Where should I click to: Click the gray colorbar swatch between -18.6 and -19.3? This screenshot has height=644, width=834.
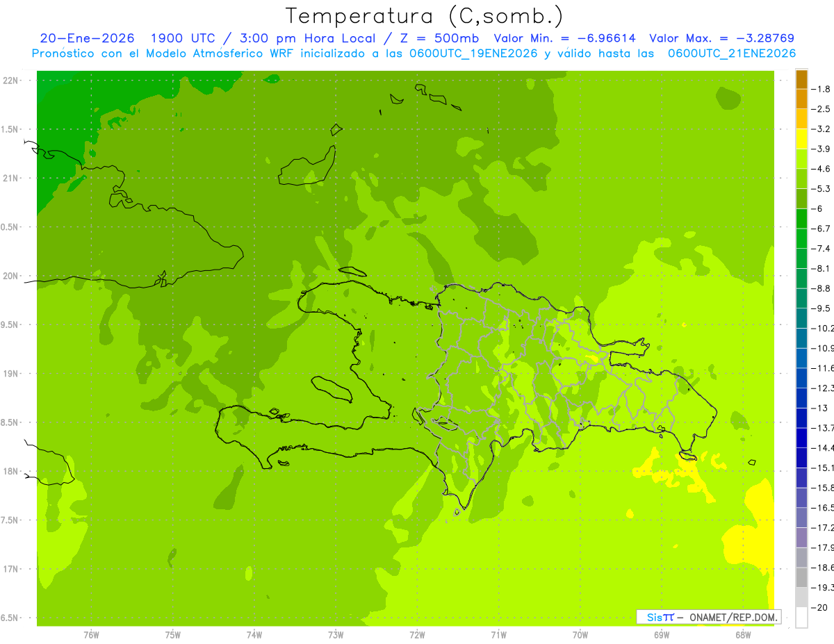(801, 578)
